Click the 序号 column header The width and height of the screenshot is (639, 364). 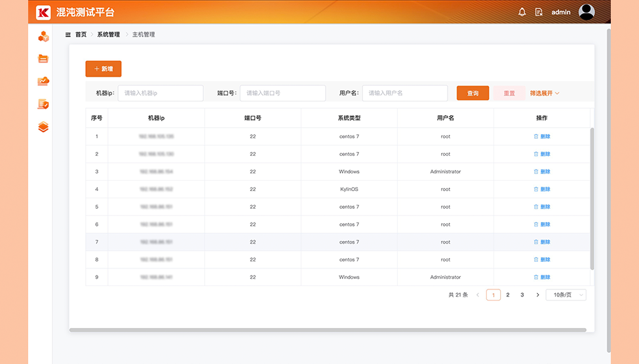(96, 118)
